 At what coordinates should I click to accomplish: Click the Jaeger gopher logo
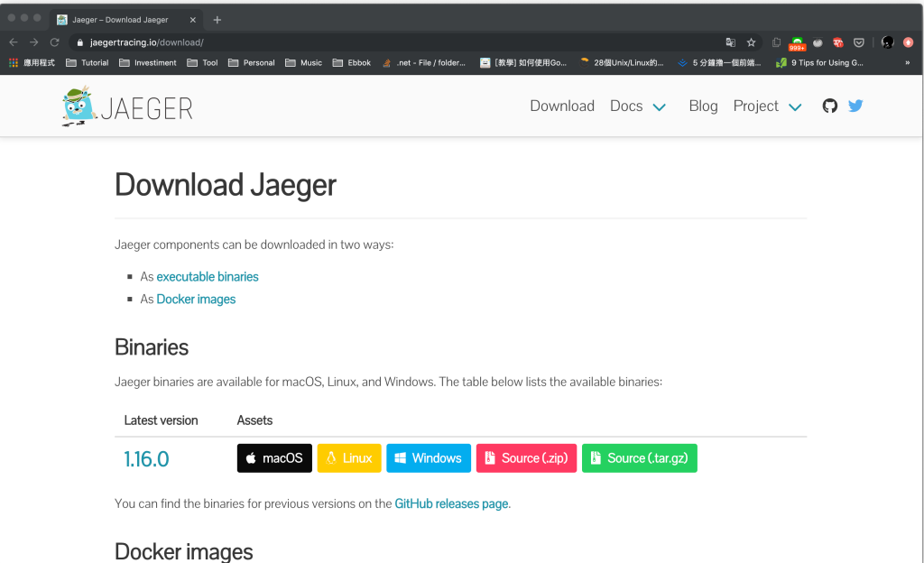pyautogui.click(x=128, y=106)
